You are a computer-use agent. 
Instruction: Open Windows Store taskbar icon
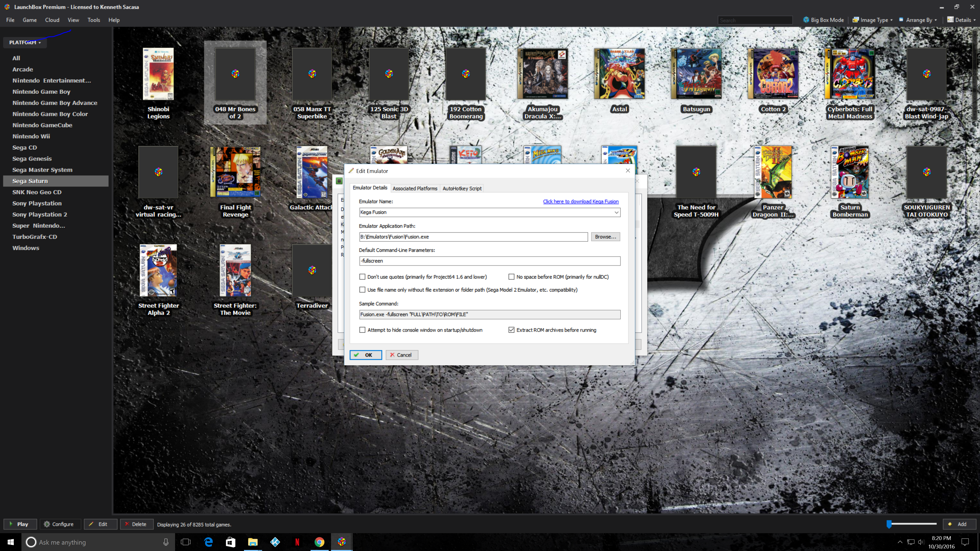point(230,542)
